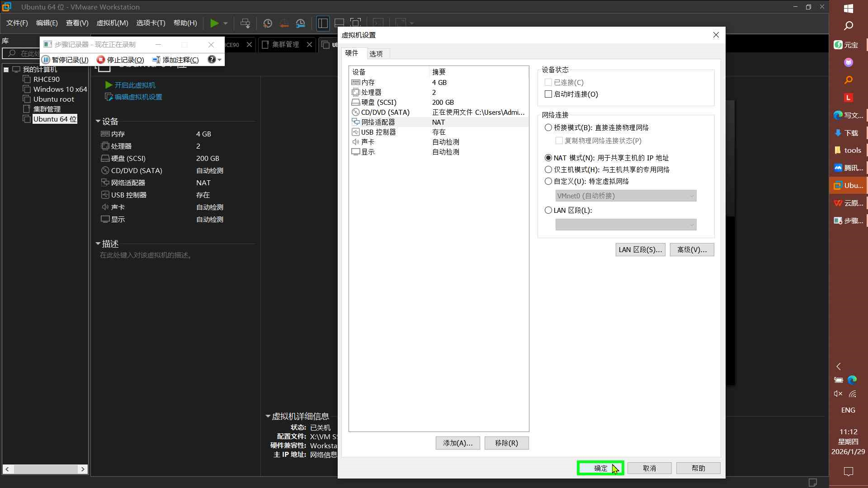Click the send Ctrl+Alt+Del toolbar icon
The image size is (868, 488).
click(x=245, y=23)
